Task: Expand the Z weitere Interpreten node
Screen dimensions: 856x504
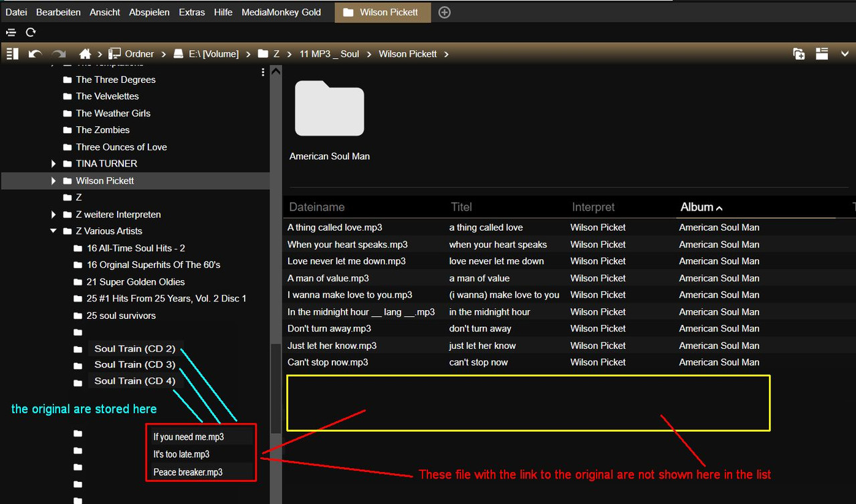Action: tap(53, 215)
